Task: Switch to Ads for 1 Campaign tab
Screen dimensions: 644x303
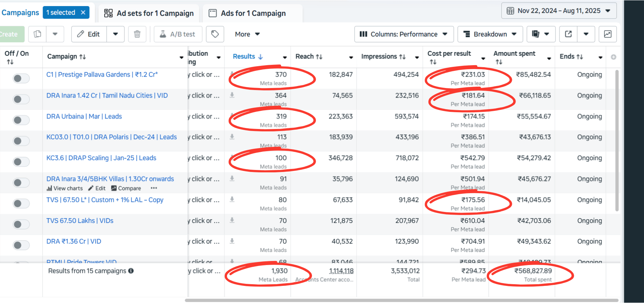Action: [x=248, y=13]
